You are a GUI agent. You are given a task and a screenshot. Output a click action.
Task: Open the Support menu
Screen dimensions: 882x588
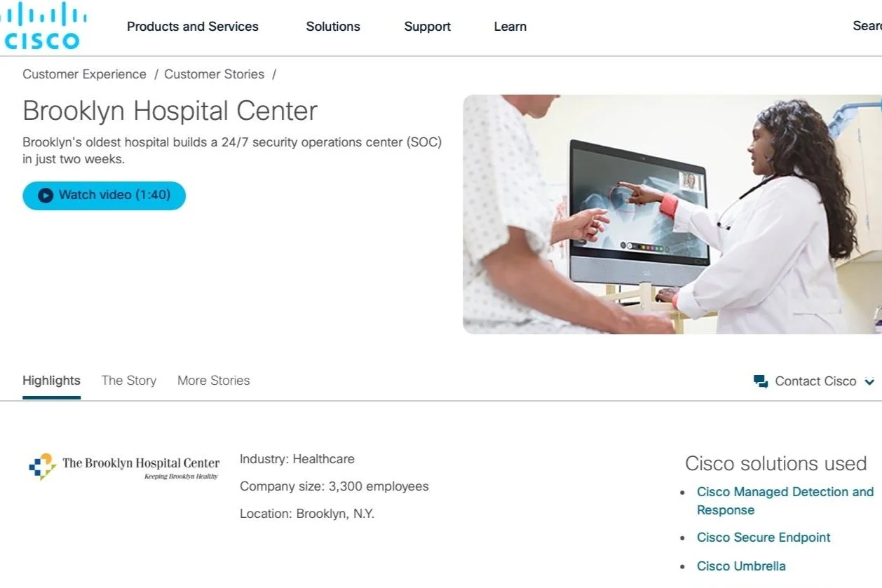[x=428, y=27]
